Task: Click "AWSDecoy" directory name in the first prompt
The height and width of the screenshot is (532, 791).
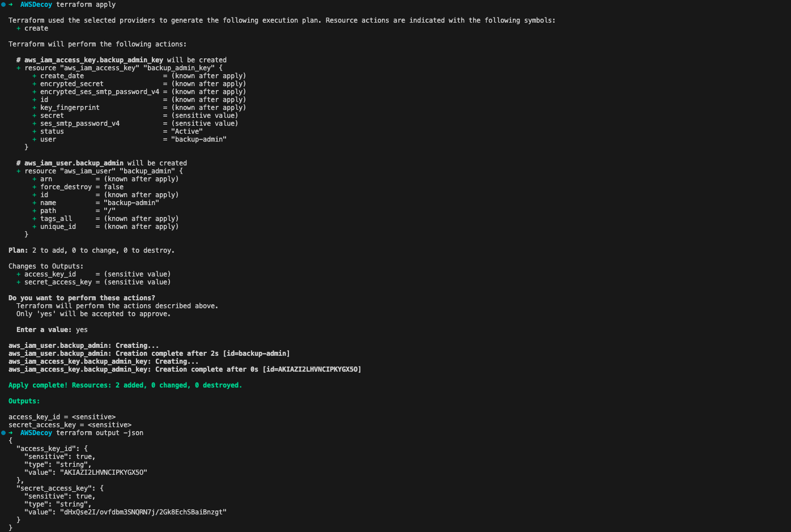Action: click(36, 5)
